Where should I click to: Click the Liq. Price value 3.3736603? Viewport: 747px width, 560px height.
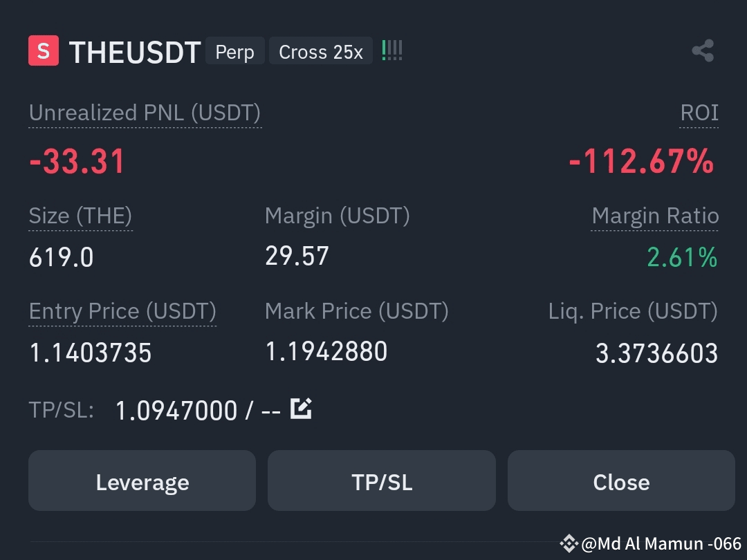656,353
